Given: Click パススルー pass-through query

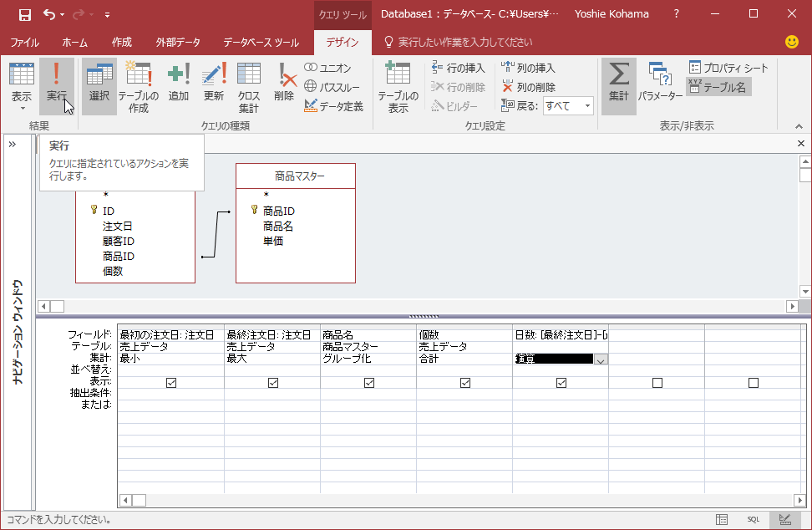Looking at the screenshot, I should coord(332,87).
